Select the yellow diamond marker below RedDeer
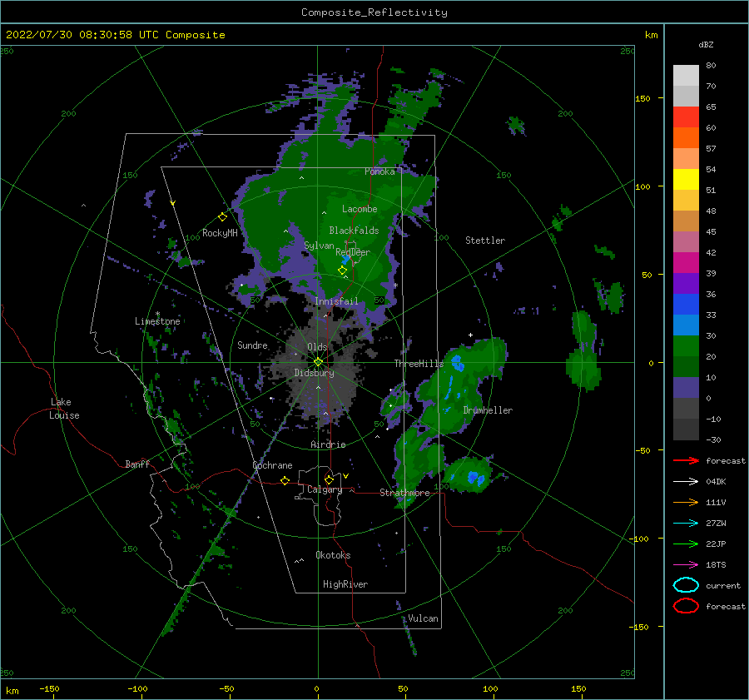Viewport: 749px width, 700px height. click(x=342, y=271)
